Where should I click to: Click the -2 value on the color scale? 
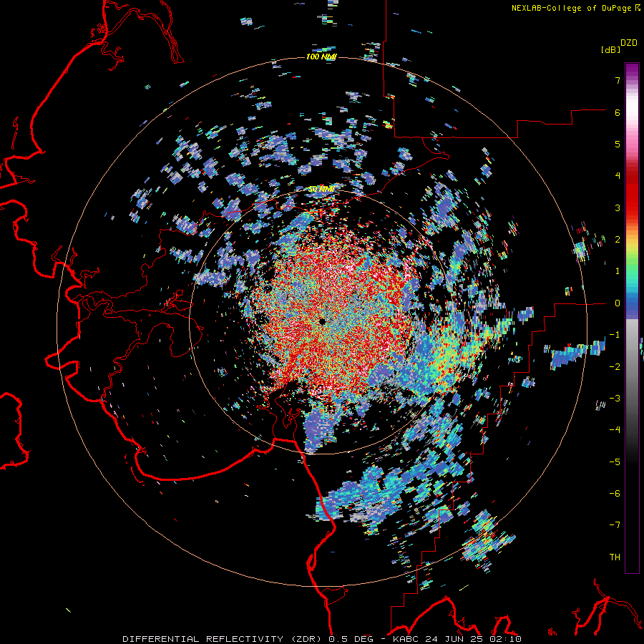[x=615, y=367]
